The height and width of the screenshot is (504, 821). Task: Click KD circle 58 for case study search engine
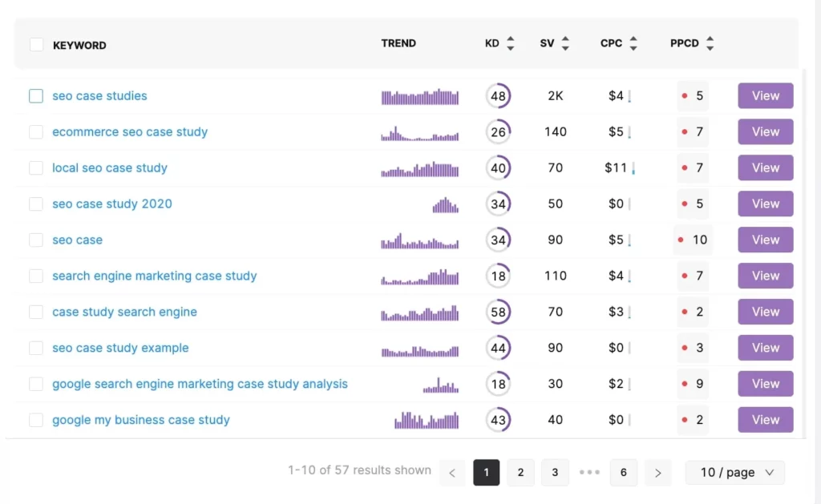point(498,312)
